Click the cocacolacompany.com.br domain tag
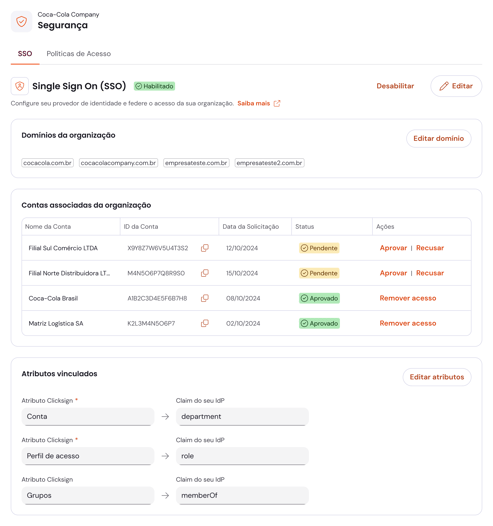The width and height of the screenshot is (493, 526). (x=118, y=163)
